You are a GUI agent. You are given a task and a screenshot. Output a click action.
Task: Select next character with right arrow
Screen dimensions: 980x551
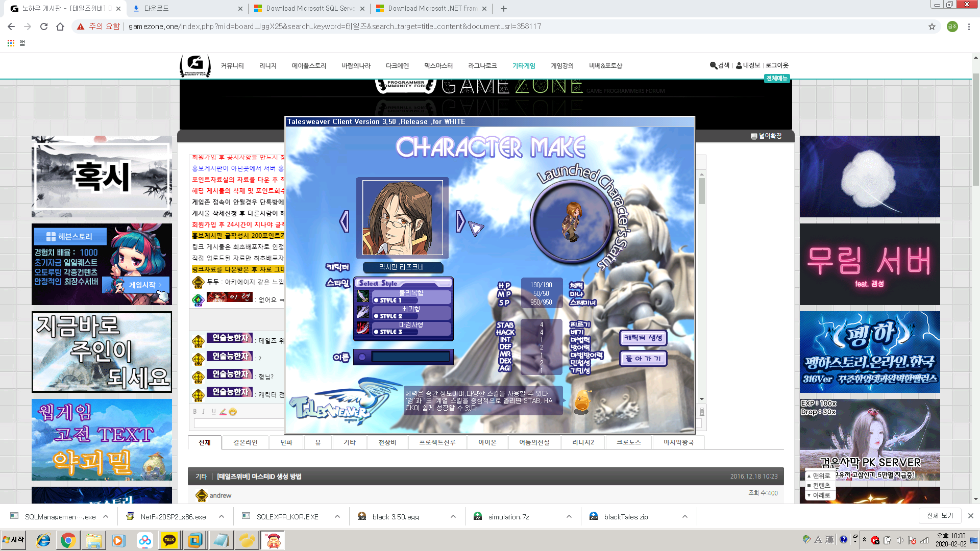[x=460, y=221]
